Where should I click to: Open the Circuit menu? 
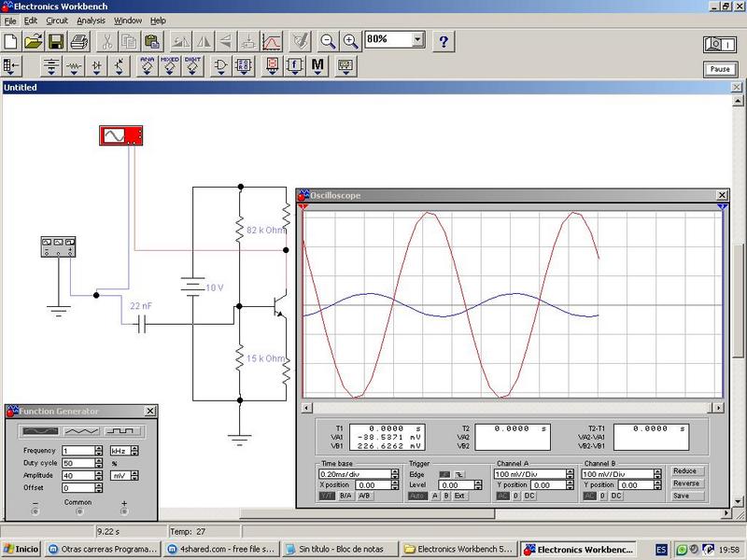(x=57, y=20)
